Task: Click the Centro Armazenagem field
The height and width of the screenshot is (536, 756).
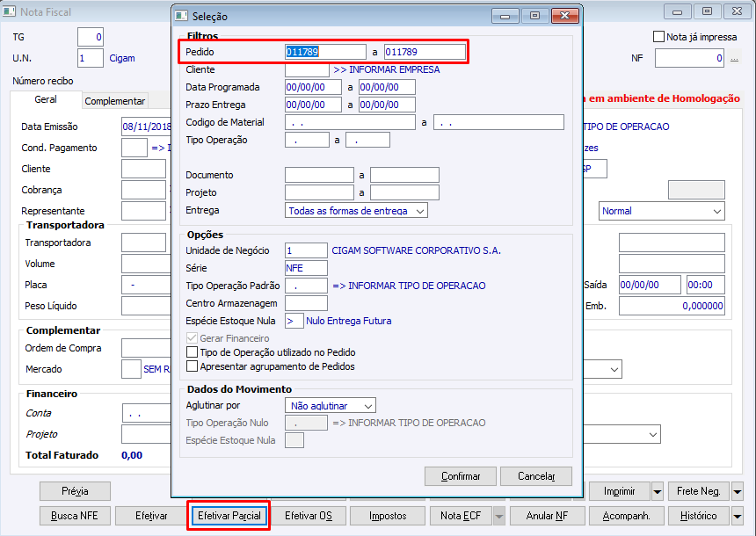Action: 306,303
